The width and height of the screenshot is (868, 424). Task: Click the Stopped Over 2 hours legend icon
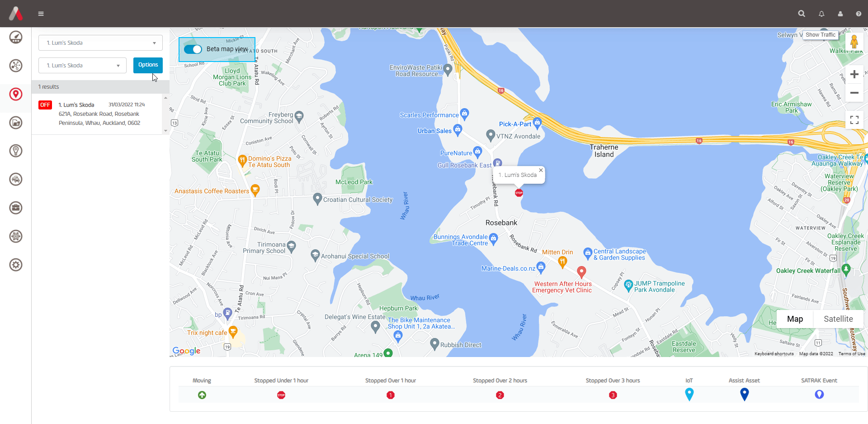click(x=500, y=395)
